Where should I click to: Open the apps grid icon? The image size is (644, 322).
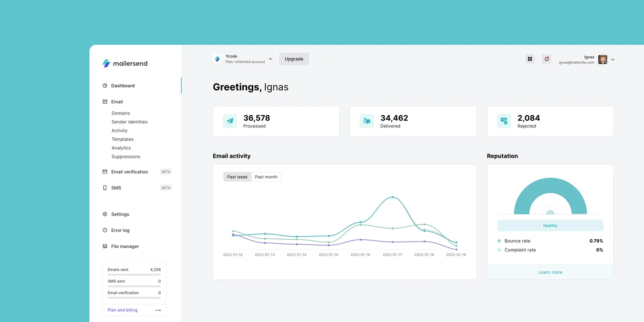click(530, 59)
